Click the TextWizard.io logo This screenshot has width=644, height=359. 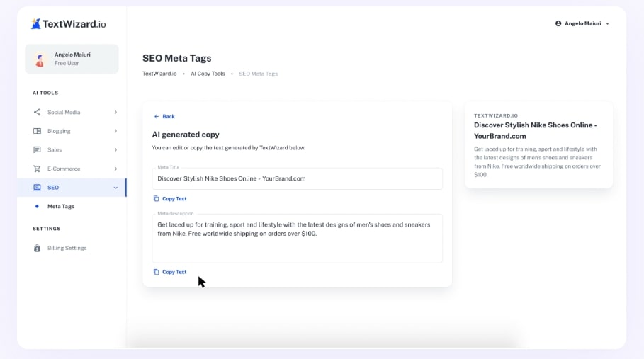[x=68, y=23]
